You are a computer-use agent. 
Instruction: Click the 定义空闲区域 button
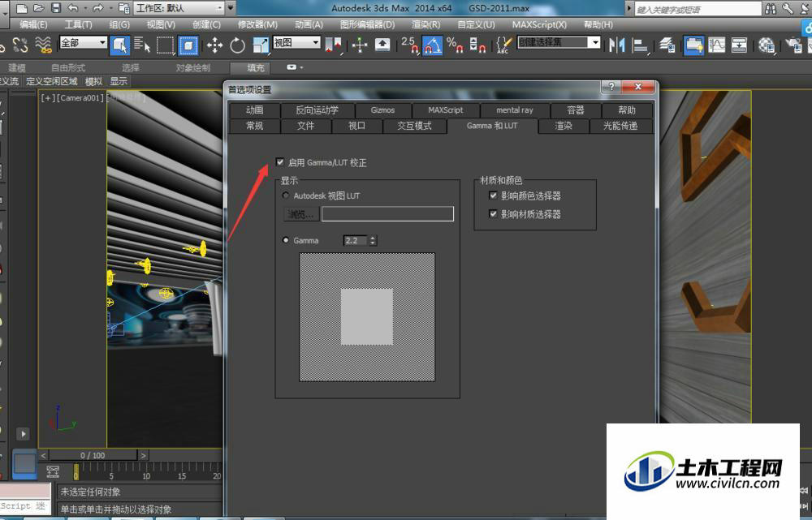[52, 81]
